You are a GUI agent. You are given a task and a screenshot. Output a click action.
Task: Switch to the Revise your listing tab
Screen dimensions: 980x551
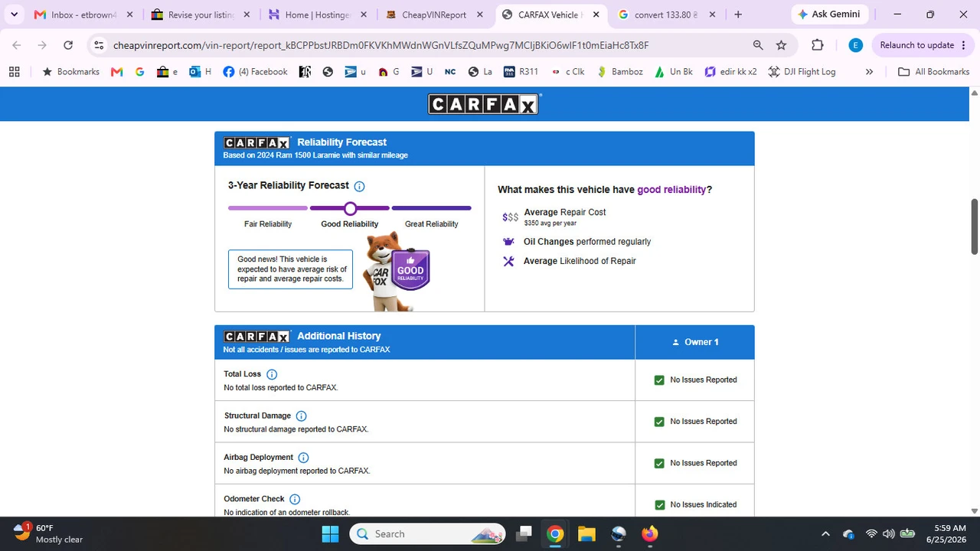tap(201, 15)
